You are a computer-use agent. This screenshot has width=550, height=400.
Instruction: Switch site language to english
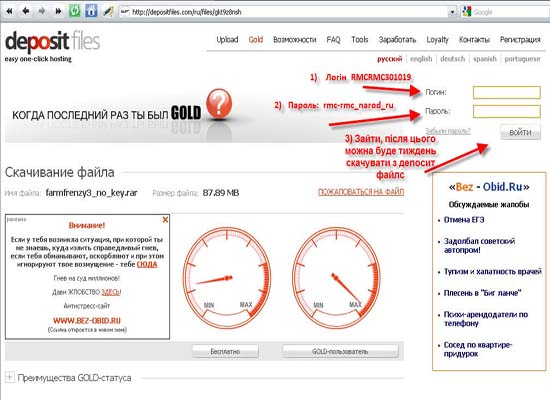coord(421,59)
